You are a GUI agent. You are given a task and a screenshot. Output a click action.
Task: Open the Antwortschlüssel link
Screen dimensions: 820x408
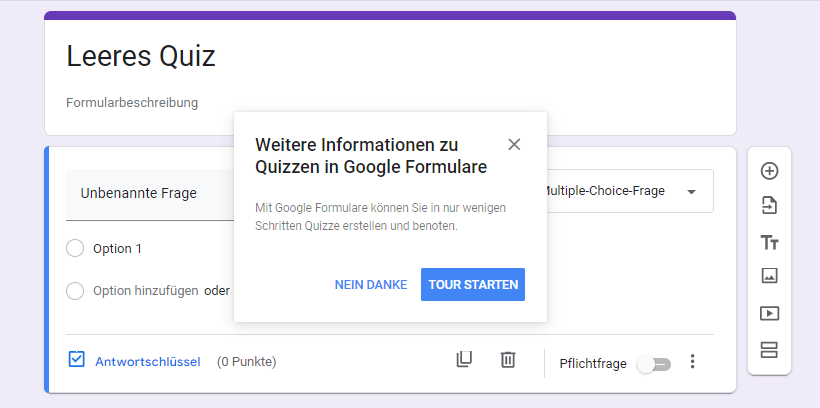pyautogui.click(x=147, y=361)
